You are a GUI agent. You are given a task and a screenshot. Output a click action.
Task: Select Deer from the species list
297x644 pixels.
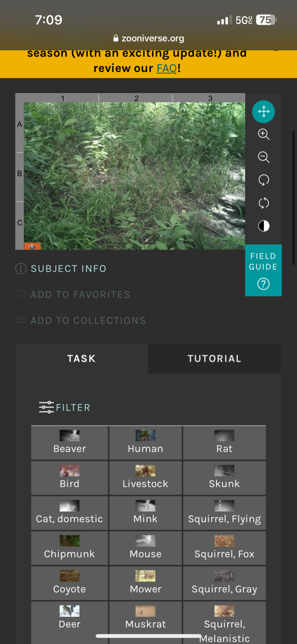[70, 618]
